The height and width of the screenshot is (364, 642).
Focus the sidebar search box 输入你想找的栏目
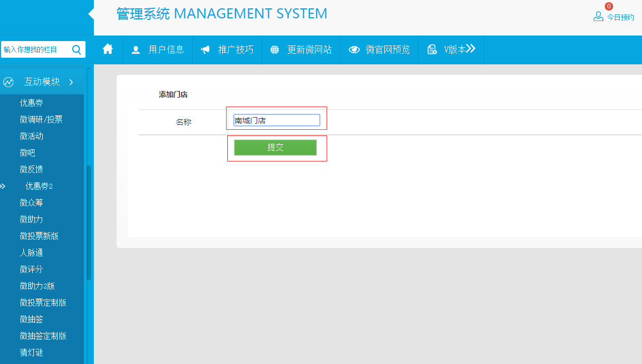click(35, 49)
